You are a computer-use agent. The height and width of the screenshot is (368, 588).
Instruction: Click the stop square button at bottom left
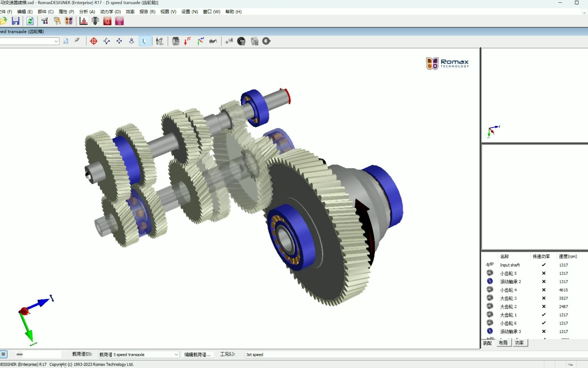pyautogui.click(x=3, y=354)
